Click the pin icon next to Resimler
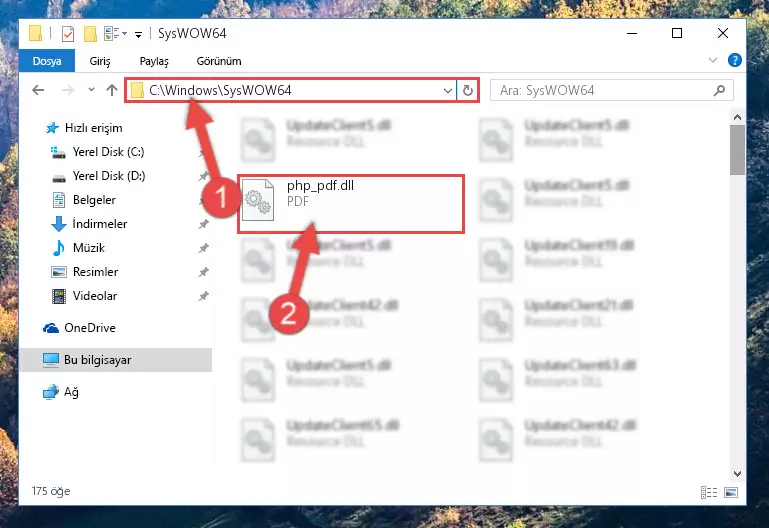 (x=204, y=272)
